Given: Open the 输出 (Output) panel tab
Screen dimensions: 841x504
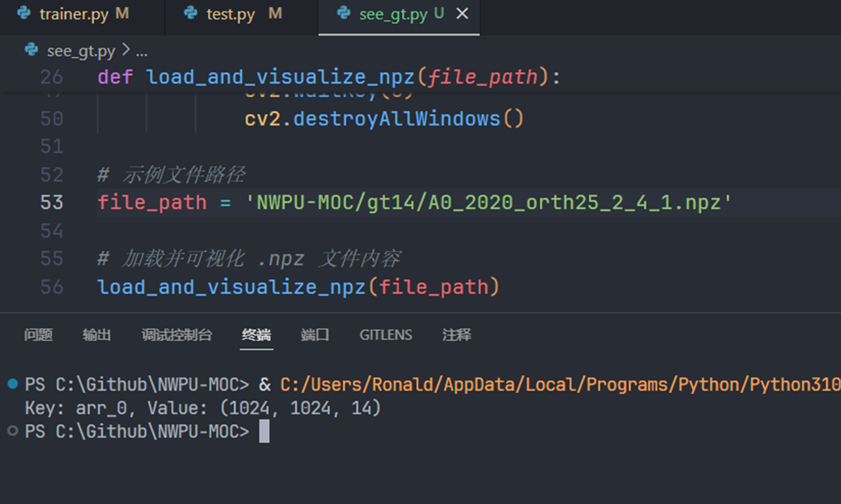Looking at the screenshot, I should pyautogui.click(x=97, y=335).
